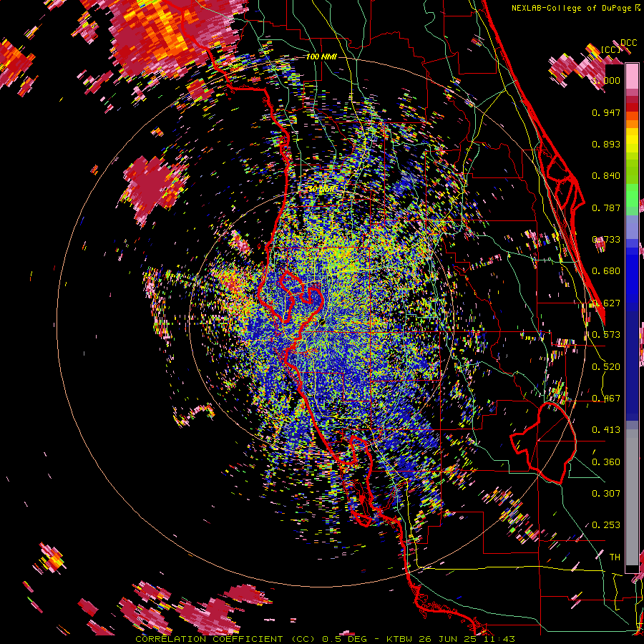The width and height of the screenshot is (644, 644).
Task: Click the 26 JUN 25 date text
Action: point(449,639)
